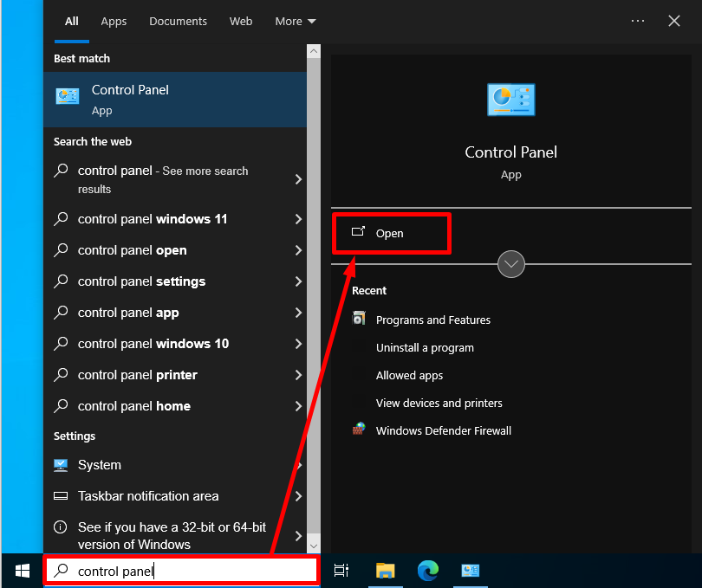This screenshot has height=588, width=702.
Task: Switch to the Documents tab
Action: point(178,22)
